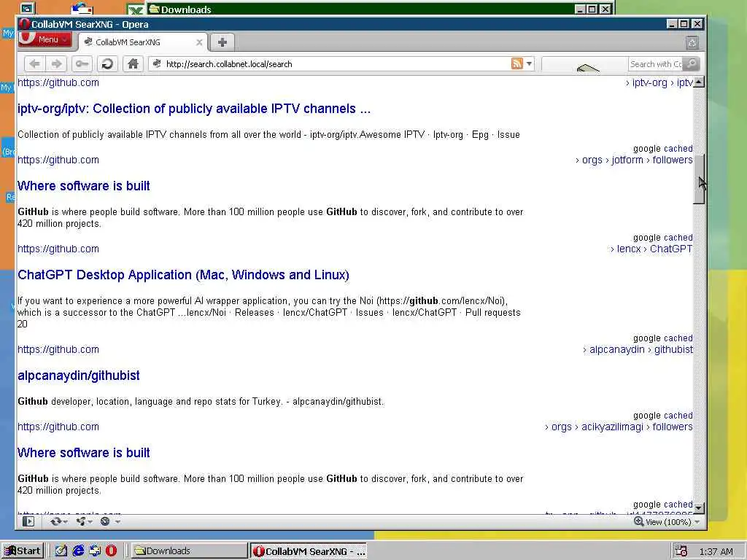
Task: Open 'alpcanaydin › githubist' breadcrumb link
Action: (x=638, y=349)
